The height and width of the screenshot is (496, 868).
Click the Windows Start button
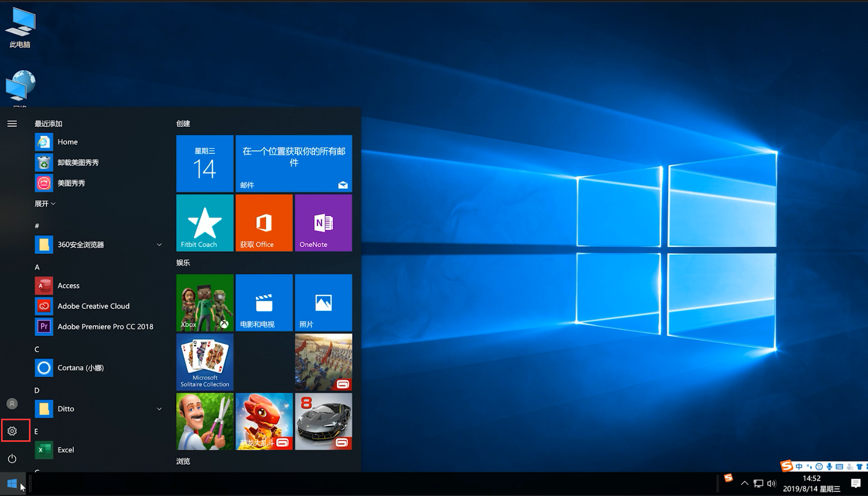pyautogui.click(x=12, y=483)
